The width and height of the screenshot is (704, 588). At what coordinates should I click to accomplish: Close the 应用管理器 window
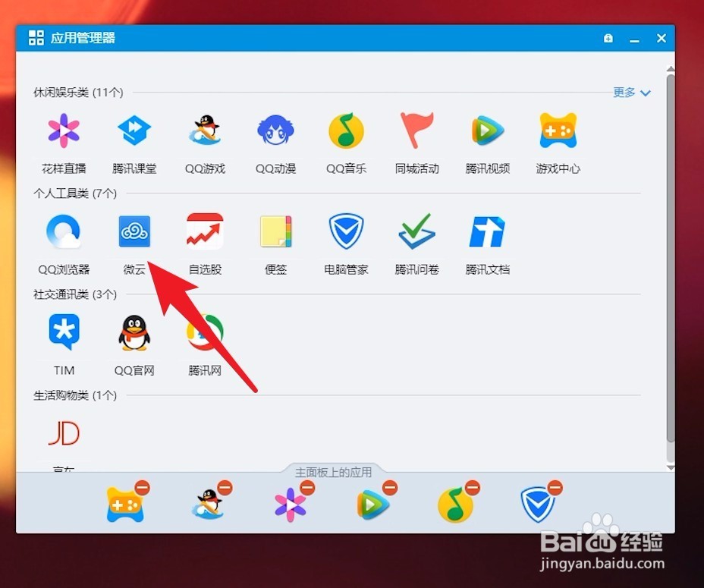(662, 38)
